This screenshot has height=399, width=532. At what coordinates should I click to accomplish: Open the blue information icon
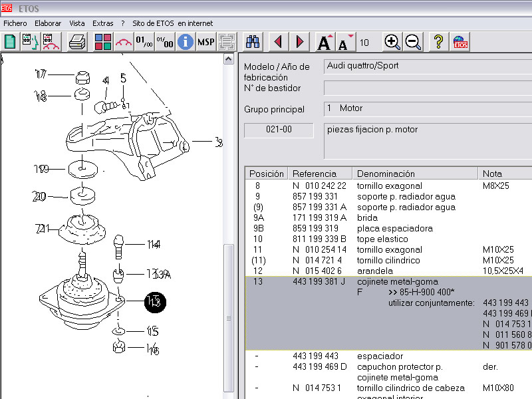(x=185, y=42)
